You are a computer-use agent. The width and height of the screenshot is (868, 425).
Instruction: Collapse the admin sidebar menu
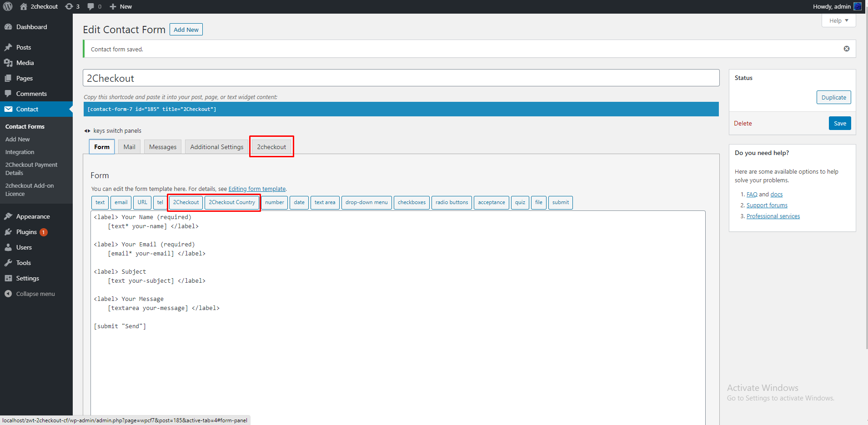tap(35, 294)
